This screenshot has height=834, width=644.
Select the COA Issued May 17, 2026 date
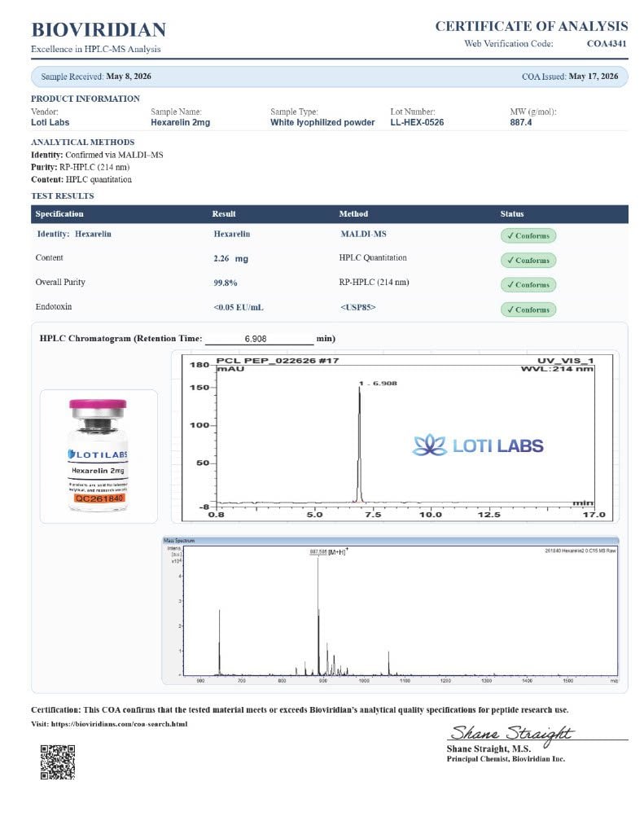click(x=593, y=76)
